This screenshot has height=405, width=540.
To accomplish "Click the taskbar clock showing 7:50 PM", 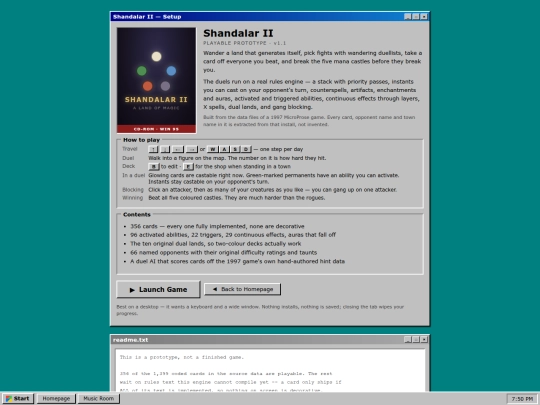I will pyautogui.click(x=522, y=399).
